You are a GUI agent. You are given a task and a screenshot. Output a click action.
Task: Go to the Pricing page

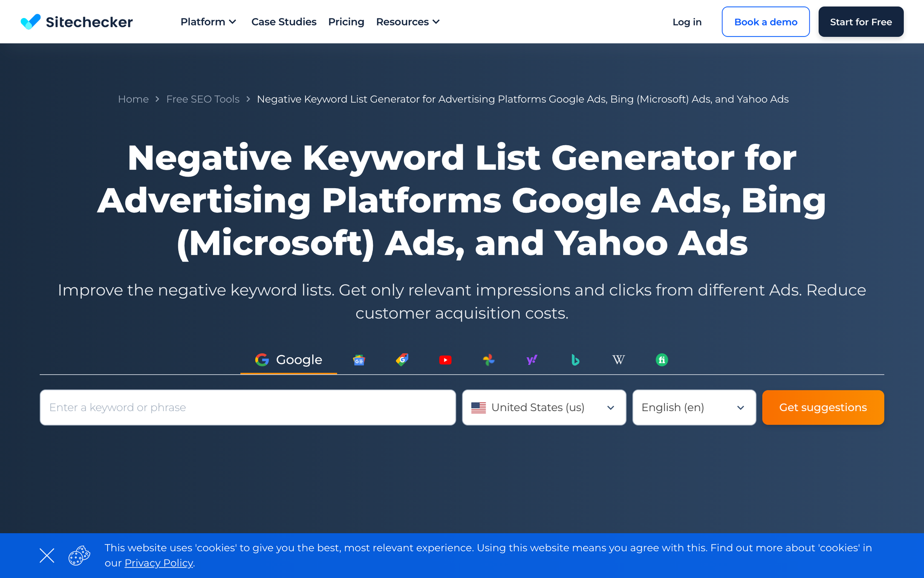click(346, 22)
